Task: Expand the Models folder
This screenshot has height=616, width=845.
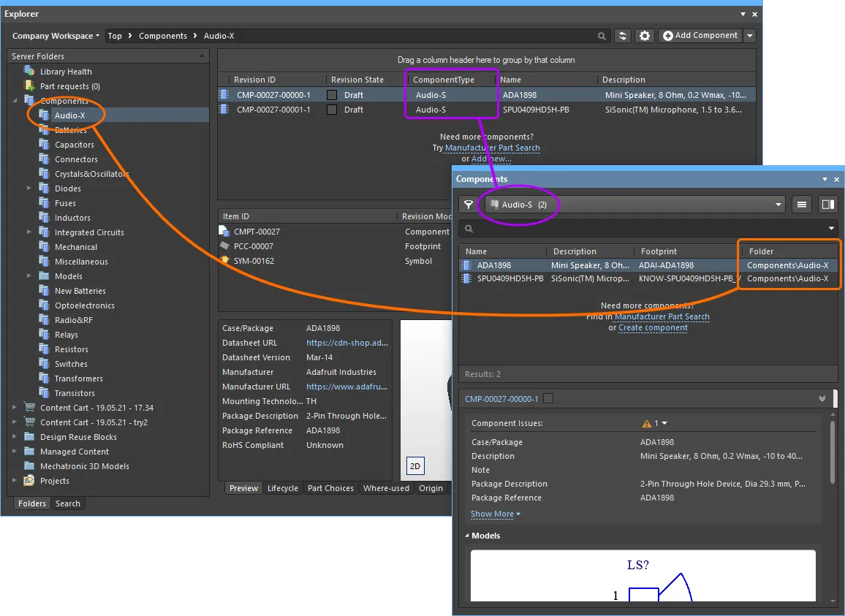Action: click(29, 275)
